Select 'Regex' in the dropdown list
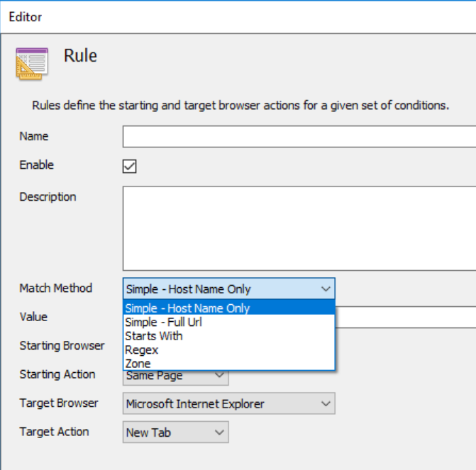Image resolution: width=476 pixels, height=470 pixels. [x=141, y=349]
